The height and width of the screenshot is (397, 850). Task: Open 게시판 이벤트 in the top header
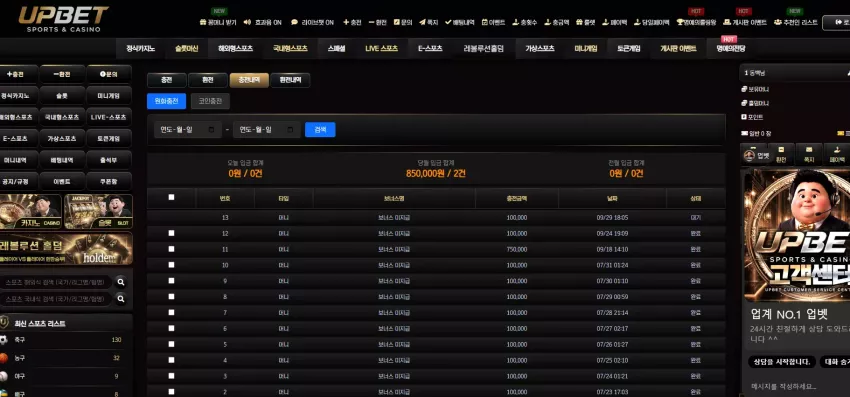coord(745,22)
